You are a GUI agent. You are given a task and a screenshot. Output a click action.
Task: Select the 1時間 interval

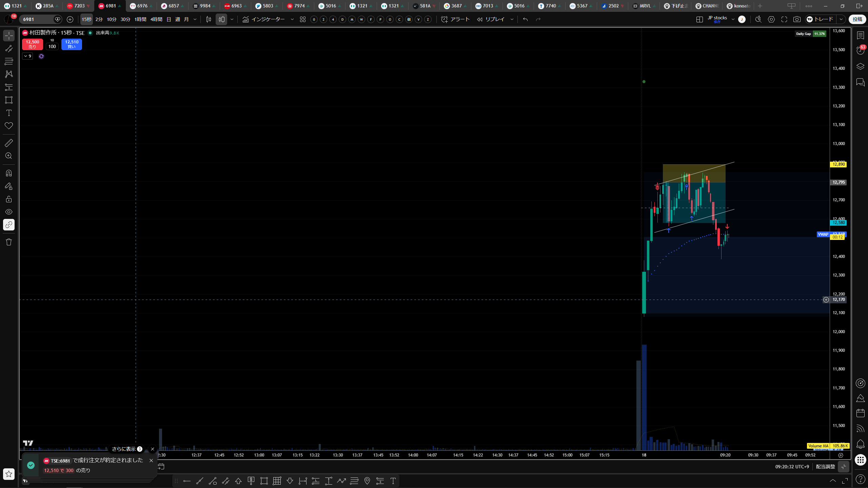coord(140,20)
